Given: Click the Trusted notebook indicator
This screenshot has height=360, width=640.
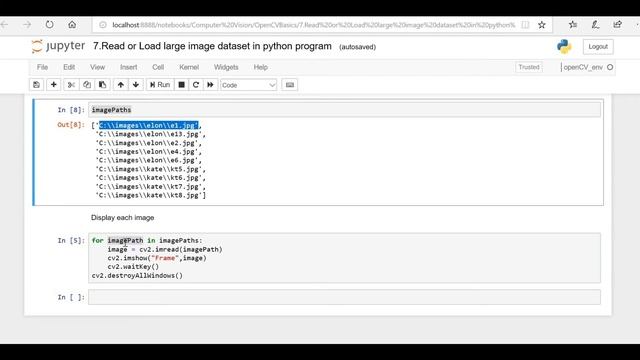Looking at the screenshot, I should pyautogui.click(x=529, y=67).
